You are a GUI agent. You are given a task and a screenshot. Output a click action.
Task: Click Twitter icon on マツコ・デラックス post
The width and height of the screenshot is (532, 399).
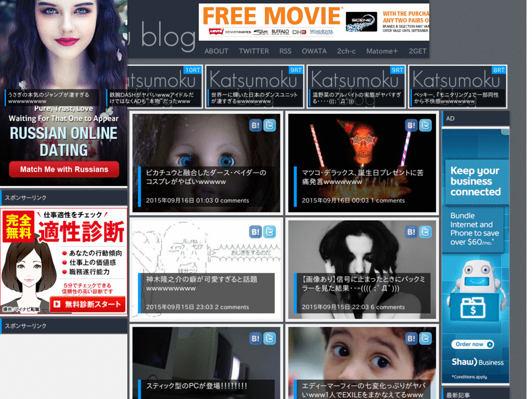pos(425,126)
